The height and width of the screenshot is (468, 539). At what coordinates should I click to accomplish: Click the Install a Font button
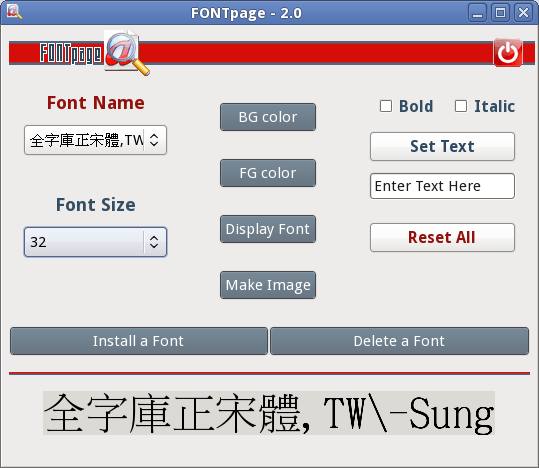tap(139, 341)
